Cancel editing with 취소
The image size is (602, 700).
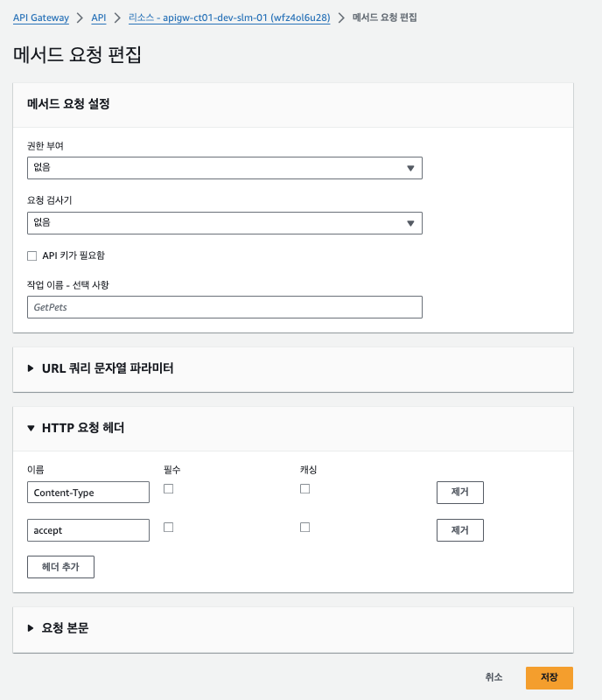click(493, 677)
